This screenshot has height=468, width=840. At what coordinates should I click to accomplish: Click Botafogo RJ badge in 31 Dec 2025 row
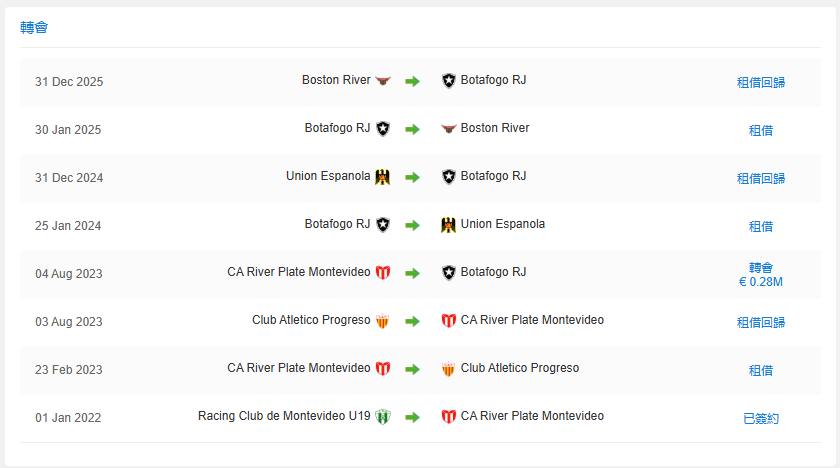click(448, 81)
